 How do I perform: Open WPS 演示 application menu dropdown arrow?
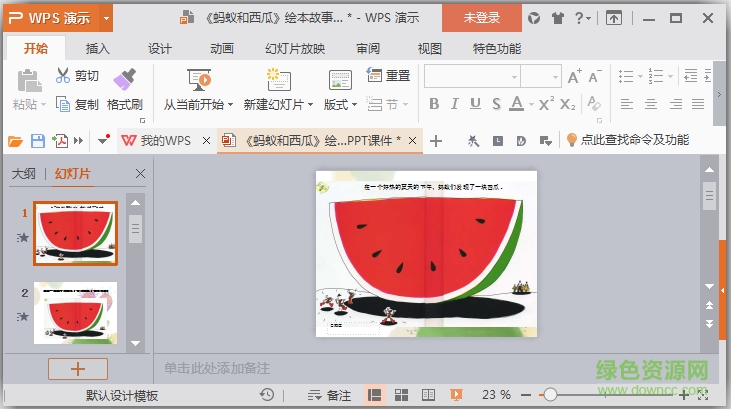[x=106, y=19]
